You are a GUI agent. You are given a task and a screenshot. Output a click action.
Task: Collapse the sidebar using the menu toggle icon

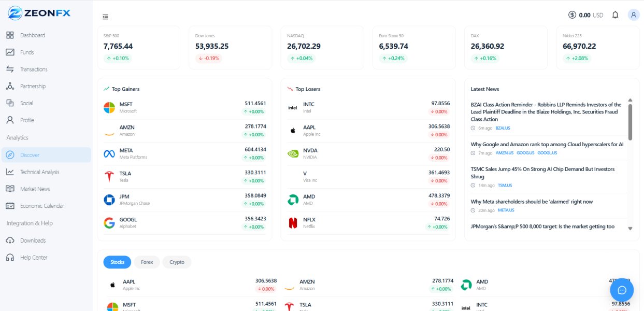tap(106, 17)
